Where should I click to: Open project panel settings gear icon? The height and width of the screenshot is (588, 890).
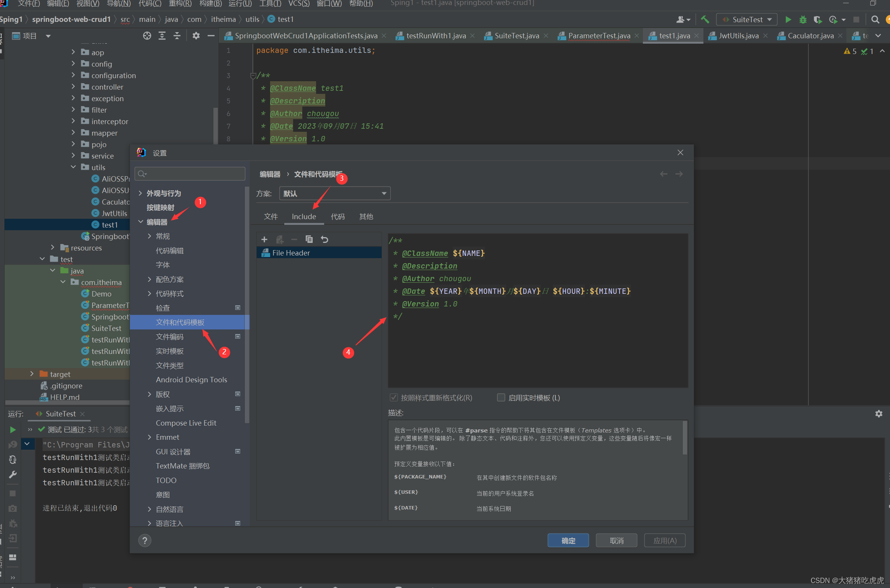click(x=196, y=36)
